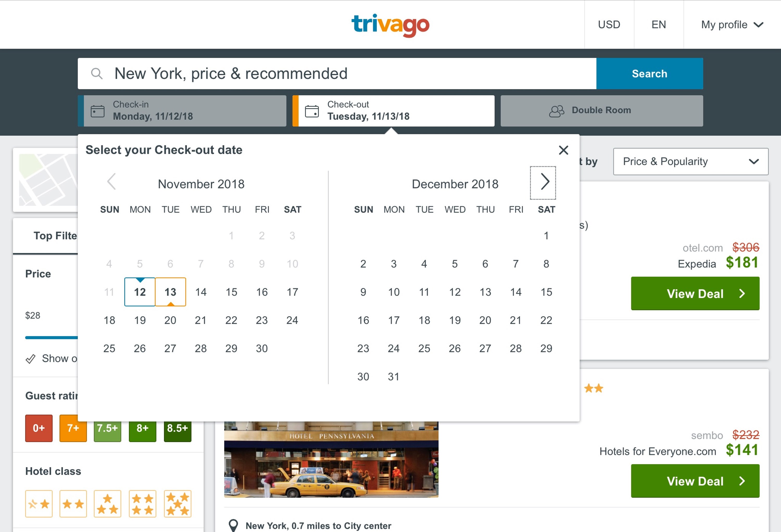Select the one-star hotel class filter
This screenshot has height=532, width=781.
tap(39, 504)
